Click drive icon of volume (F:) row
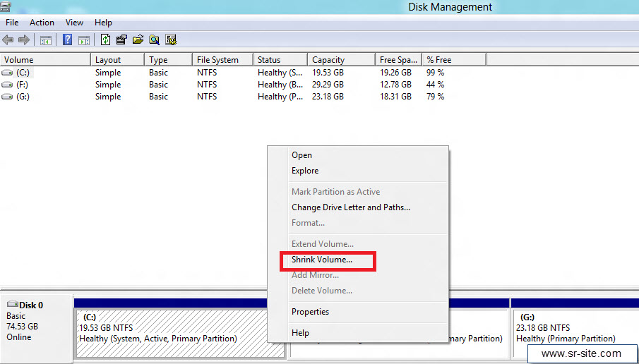Screen dimensions: 639x364 7,85
